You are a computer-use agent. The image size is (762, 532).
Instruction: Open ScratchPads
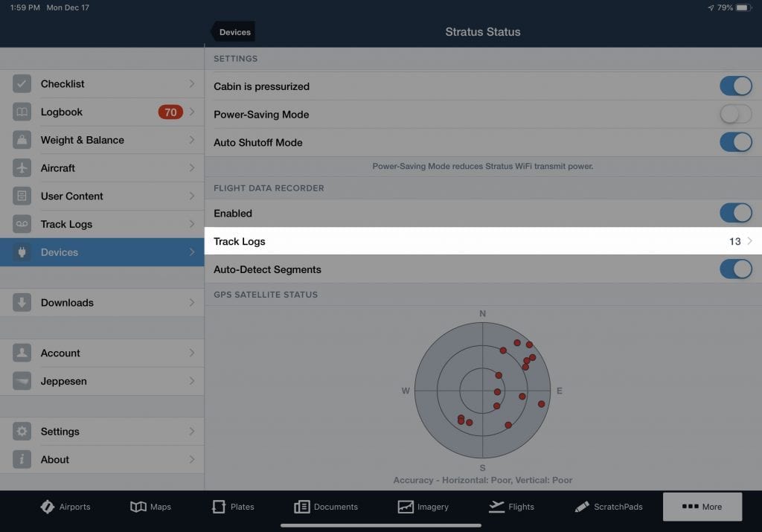coord(582,507)
